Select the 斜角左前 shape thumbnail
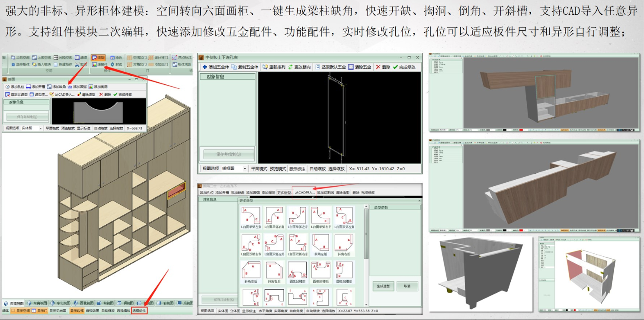 click(321, 245)
